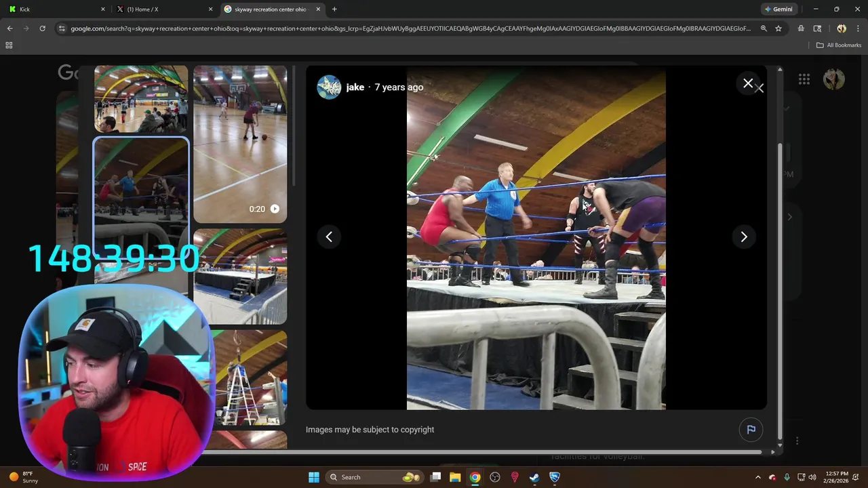Open the Google apps grid icon
The width and height of the screenshot is (868, 488).
click(804, 79)
